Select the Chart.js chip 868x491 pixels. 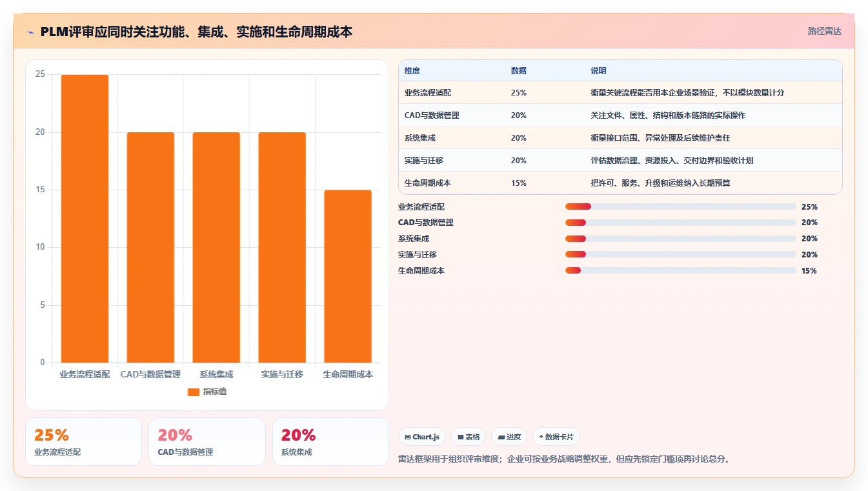pyautogui.click(x=422, y=437)
